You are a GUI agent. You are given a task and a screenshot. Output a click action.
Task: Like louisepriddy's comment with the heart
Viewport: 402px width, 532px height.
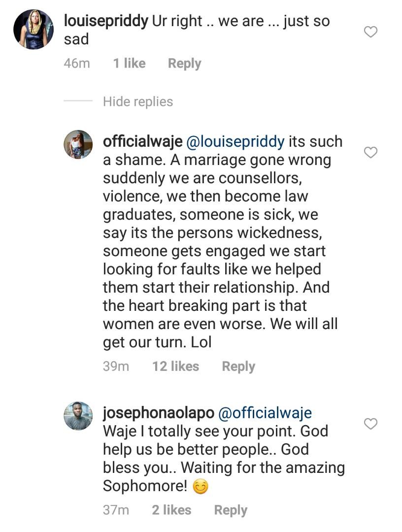point(370,33)
